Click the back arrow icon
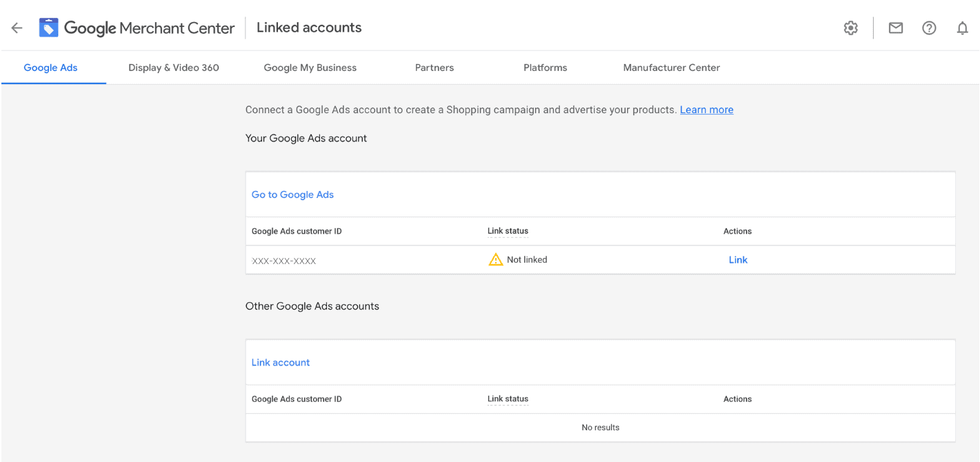The height and width of the screenshot is (462, 980). coord(17,28)
